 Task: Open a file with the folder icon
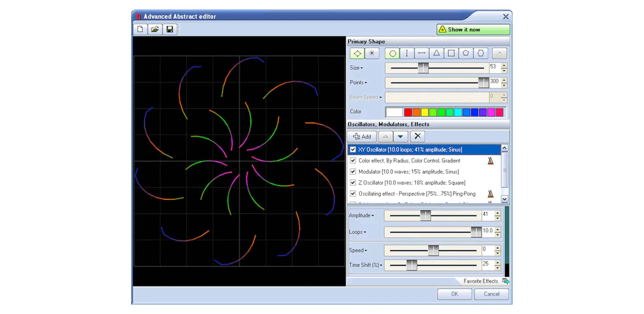click(155, 30)
